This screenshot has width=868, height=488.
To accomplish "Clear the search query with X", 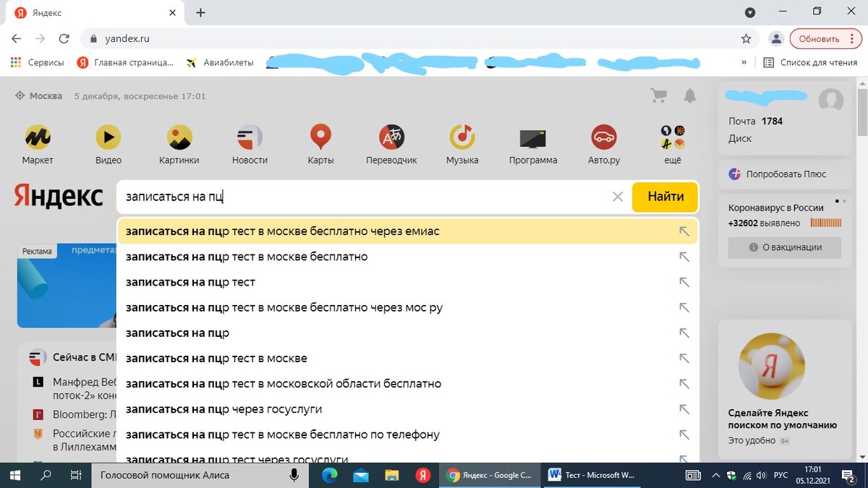I will click(x=618, y=197).
